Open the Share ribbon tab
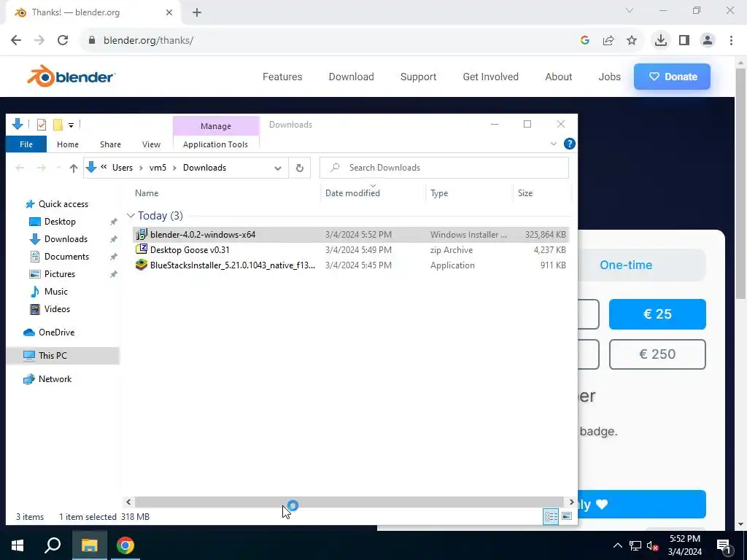 pyautogui.click(x=111, y=144)
